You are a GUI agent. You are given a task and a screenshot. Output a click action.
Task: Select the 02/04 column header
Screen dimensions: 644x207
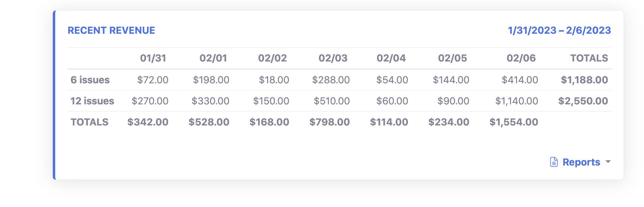tap(391, 58)
